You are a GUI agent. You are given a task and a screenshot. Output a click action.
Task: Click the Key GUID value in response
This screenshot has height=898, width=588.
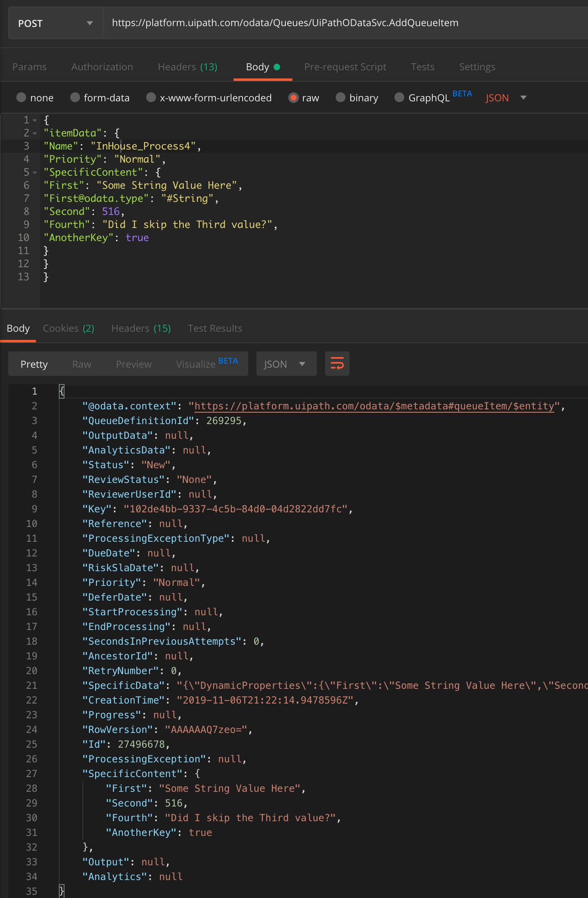236,509
